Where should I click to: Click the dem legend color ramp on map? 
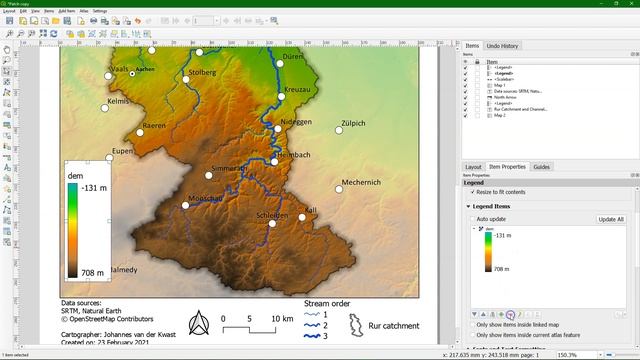click(x=72, y=231)
